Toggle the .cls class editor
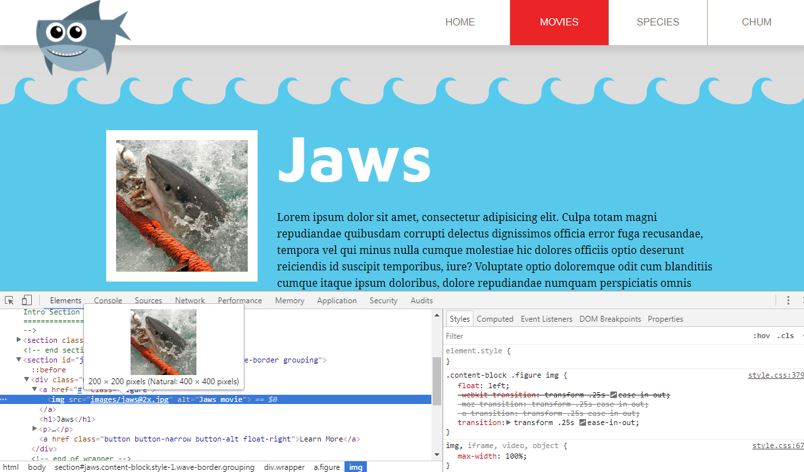 (785, 336)
